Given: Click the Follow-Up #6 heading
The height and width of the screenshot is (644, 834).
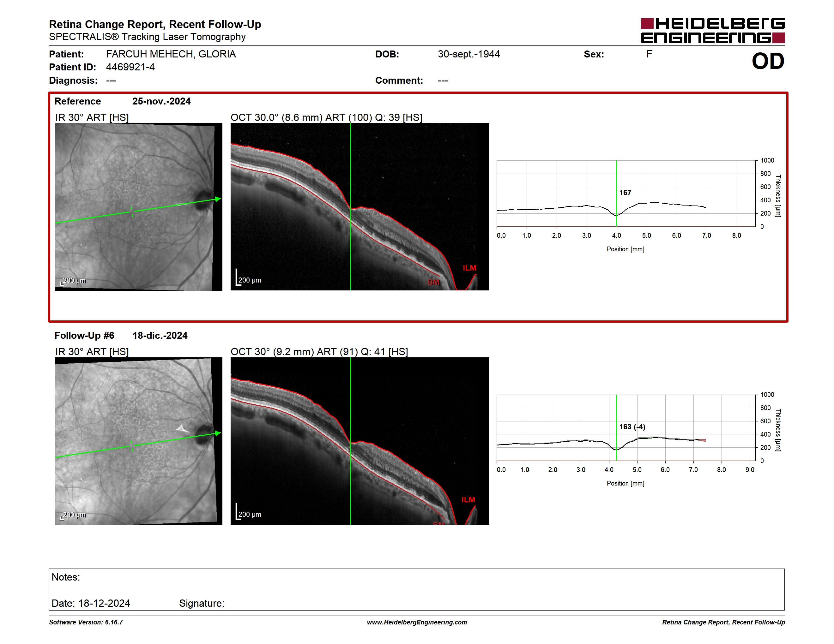Looking at the screenshot, I should (84, 335).
